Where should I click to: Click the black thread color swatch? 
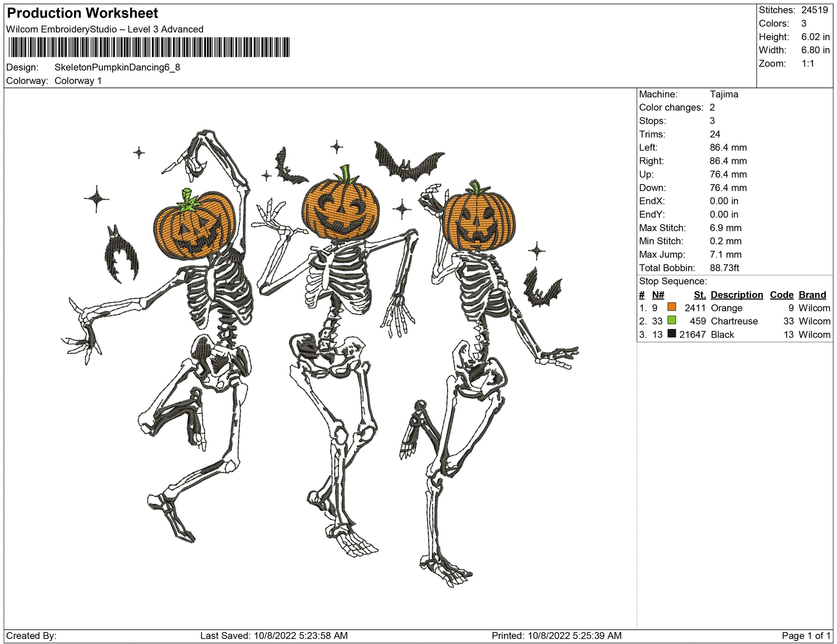tap(671, 334)
